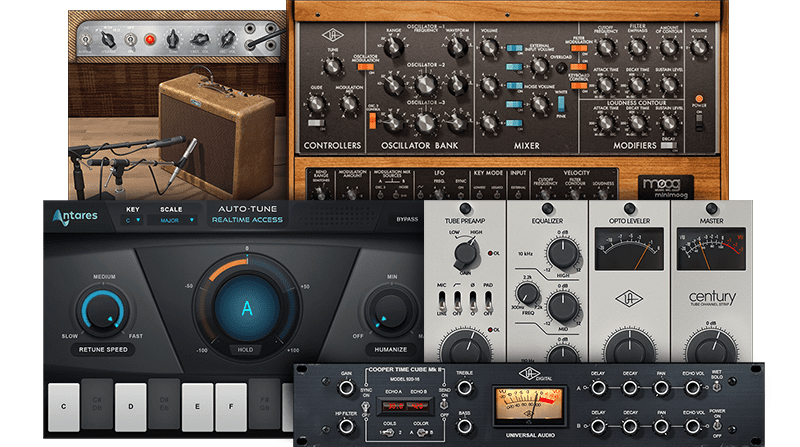Click the Equalizer HIGH gain knob

pyautogui.click(x=563, y=254)
